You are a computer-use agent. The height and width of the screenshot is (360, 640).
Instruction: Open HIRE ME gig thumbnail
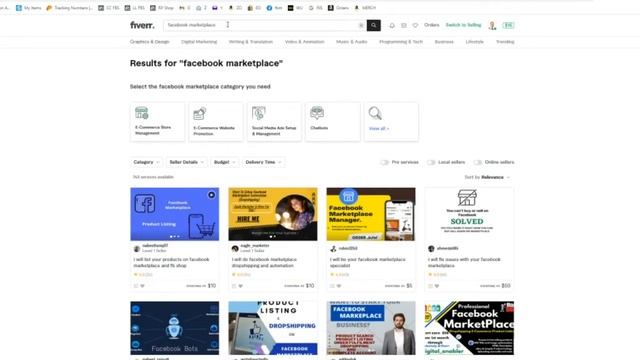pos(273,214)
